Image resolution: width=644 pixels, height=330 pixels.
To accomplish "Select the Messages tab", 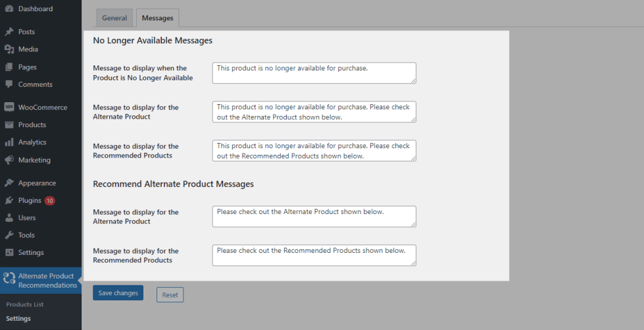I will (x=157, y=18).
